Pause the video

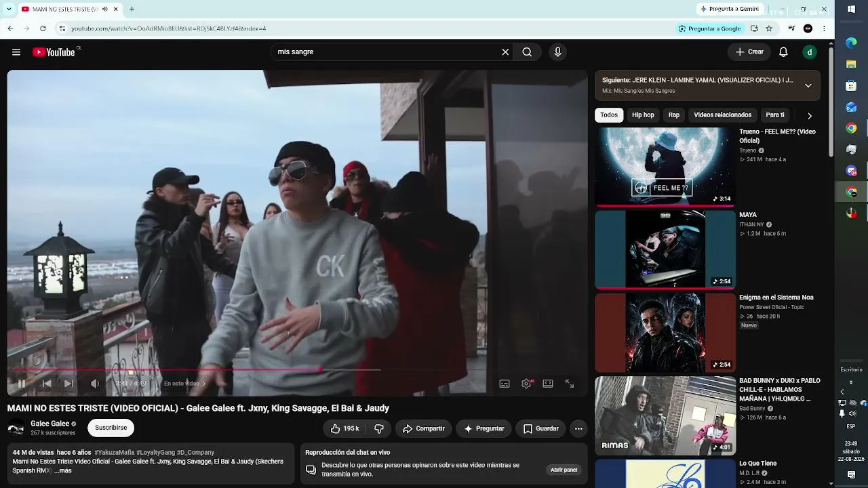click(x=22, y=384)
